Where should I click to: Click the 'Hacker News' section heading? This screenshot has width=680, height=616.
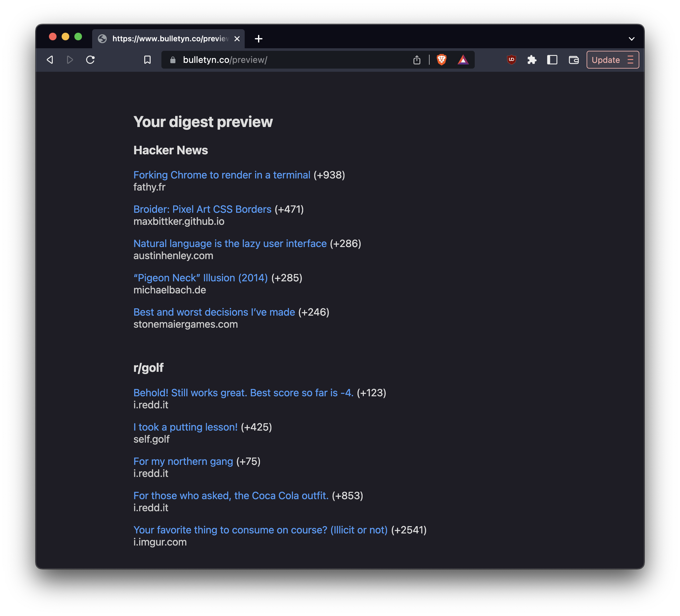[x=171, y=150]
